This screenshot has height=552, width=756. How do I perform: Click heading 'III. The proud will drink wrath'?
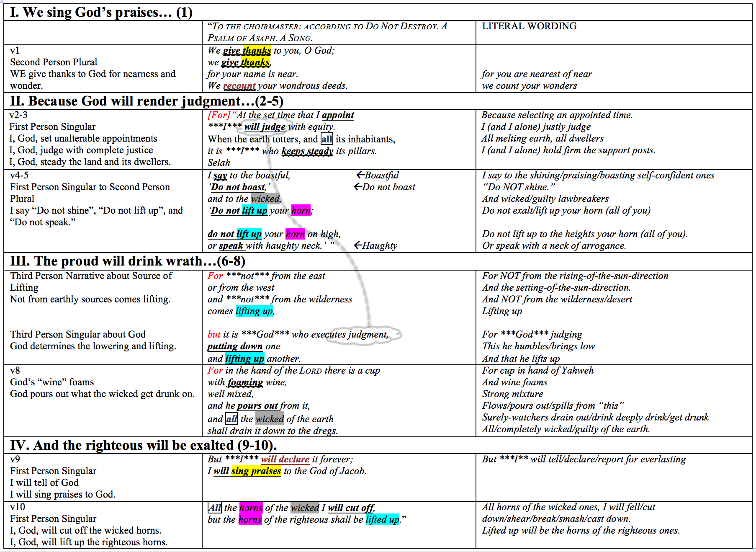[x=128, y=261]
